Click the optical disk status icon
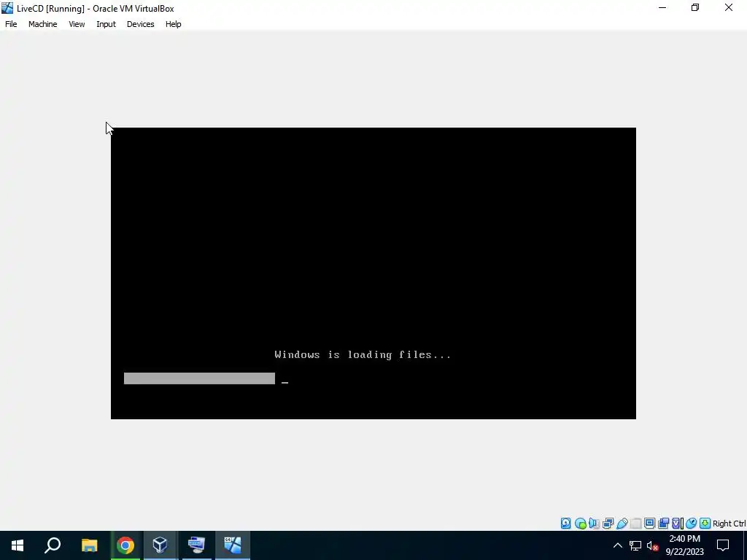The width and height of the screenshot is (747, 560). click(x=580, y=524)
